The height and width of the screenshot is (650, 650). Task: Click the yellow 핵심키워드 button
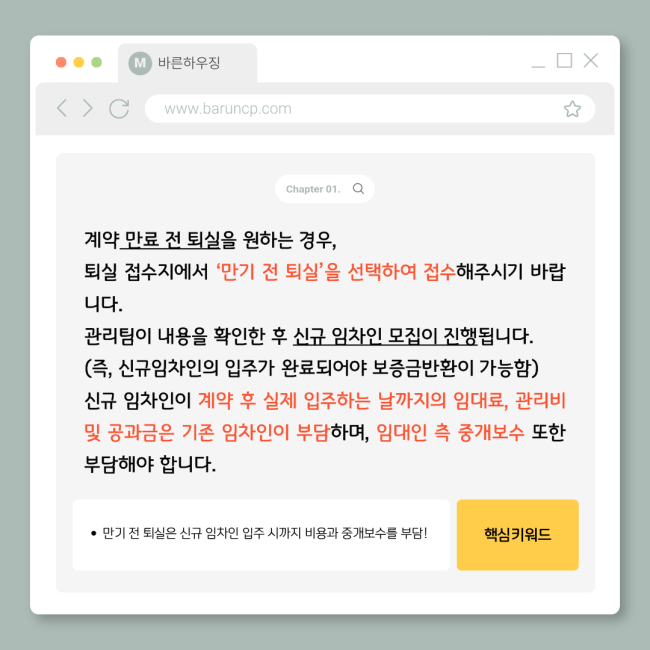(x=517, y=535)
